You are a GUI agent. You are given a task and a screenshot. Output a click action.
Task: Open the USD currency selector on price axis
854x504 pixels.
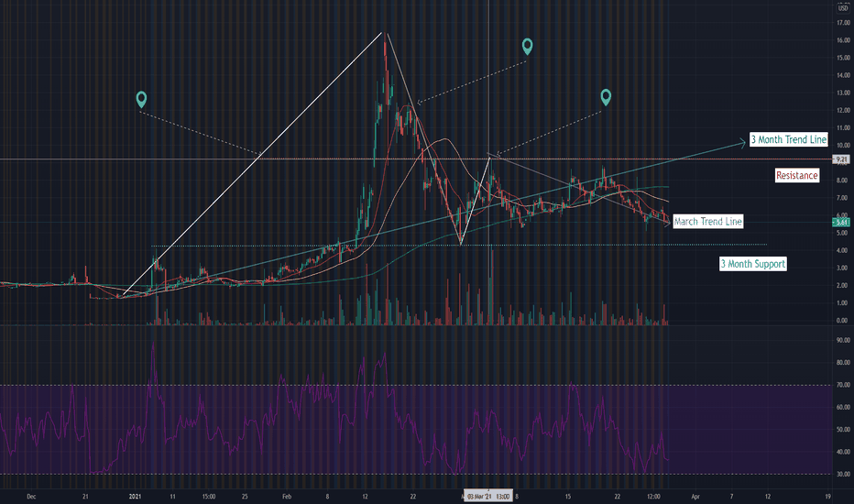tap(843, 8)
